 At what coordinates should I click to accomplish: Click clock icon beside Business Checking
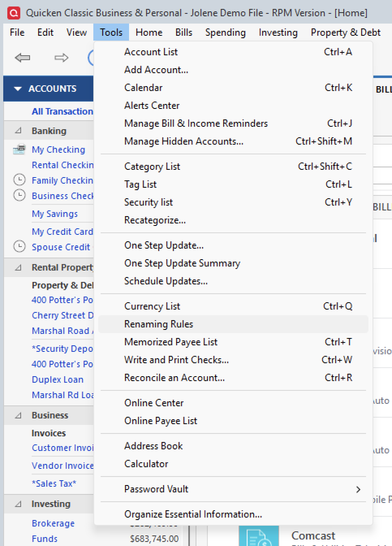pyautogui.click(x=19, y=195)
